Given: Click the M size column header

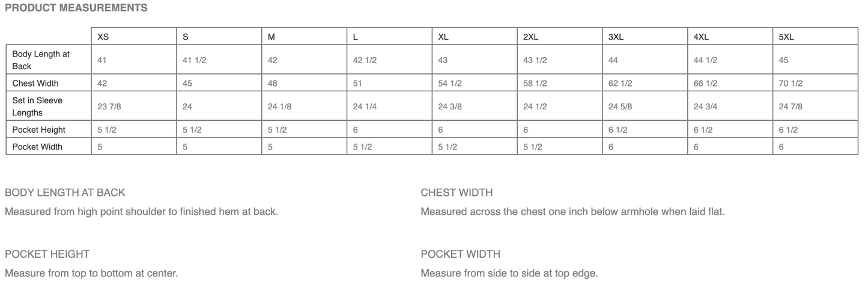Looking at the screenshot, I should pos(272,37).
